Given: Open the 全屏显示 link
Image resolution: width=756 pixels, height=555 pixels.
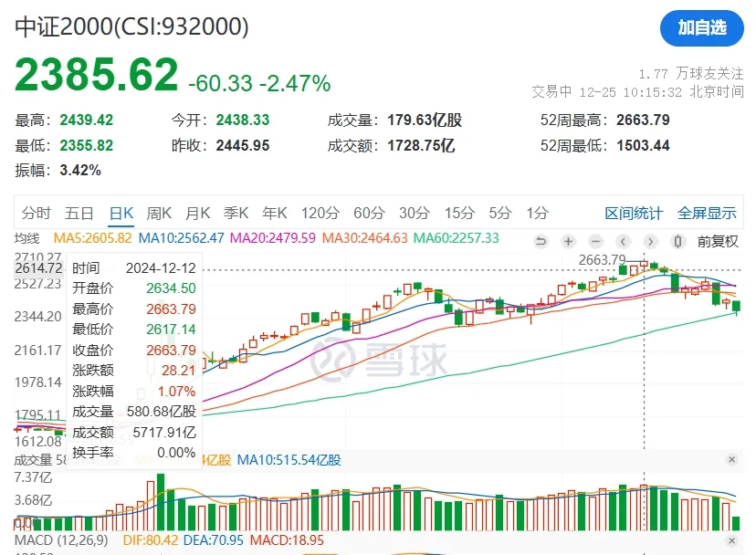Looking at the screenshot, I should point(707,213).
